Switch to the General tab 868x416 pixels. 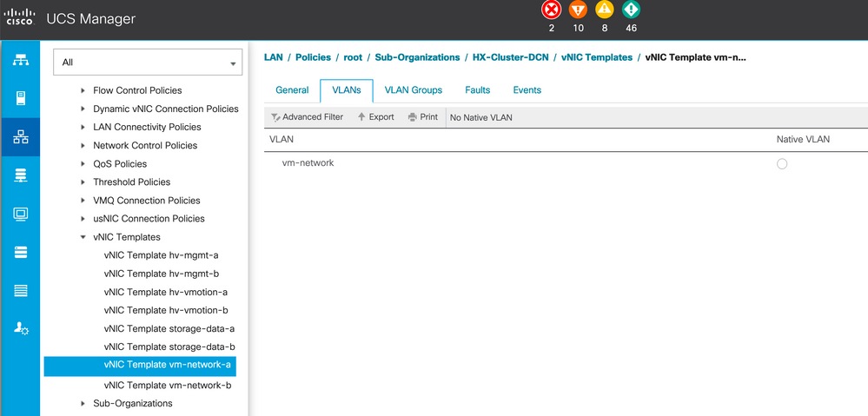[292, 90]
